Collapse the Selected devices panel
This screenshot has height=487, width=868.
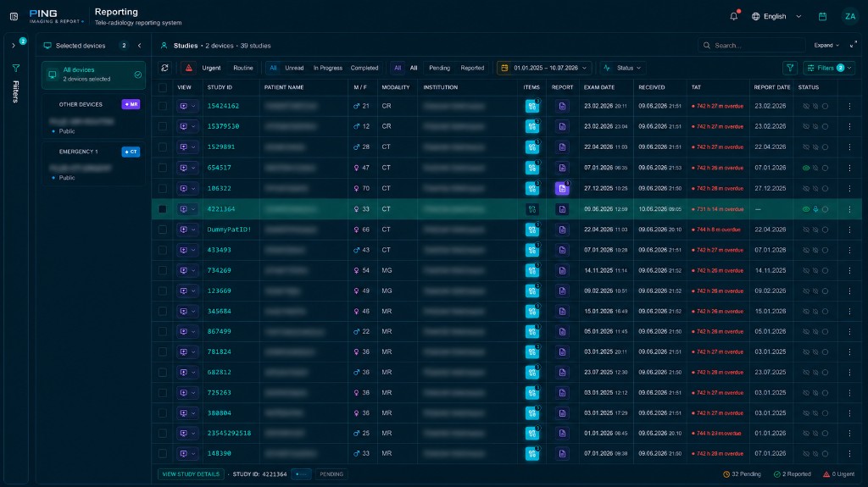pyautogui.click(x=140, y=46)
